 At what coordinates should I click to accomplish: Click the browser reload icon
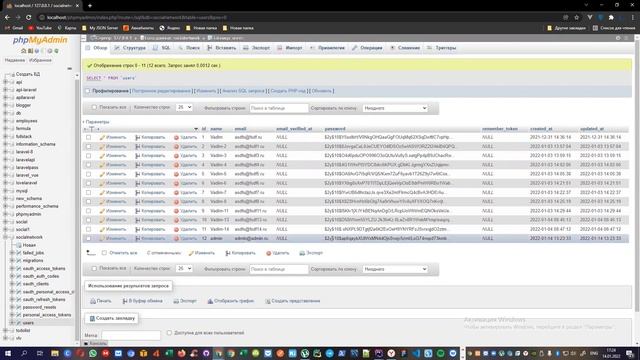pyautogui.click(x=28, y=18)
